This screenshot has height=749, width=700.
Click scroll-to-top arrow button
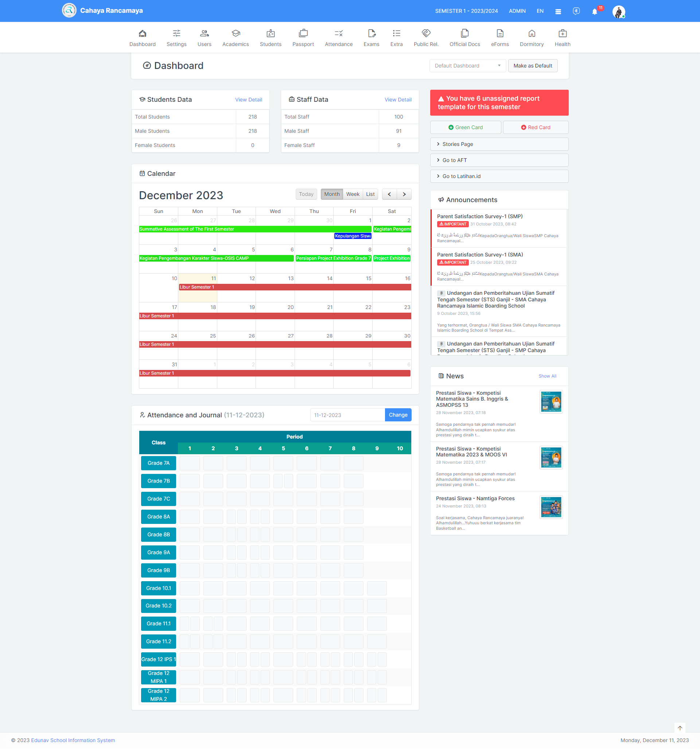pyautogui.click(x=680, y=728)
